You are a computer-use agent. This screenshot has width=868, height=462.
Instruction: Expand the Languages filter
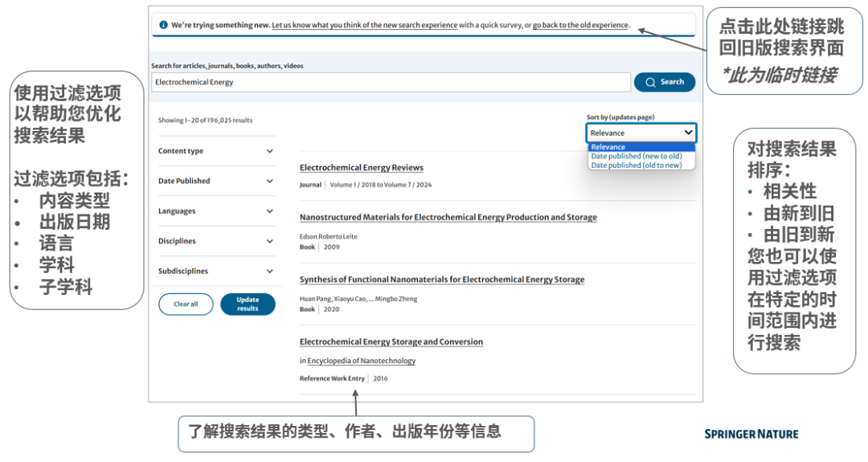coord(216,211)
